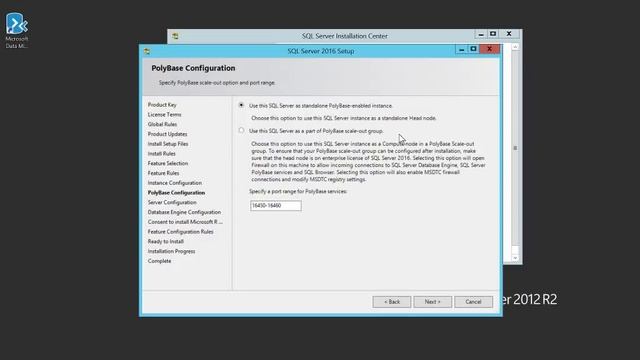Minimize the SQL Server Installation Center window
640x360 pixels.
pyautogui.click(x=481, y=34)
